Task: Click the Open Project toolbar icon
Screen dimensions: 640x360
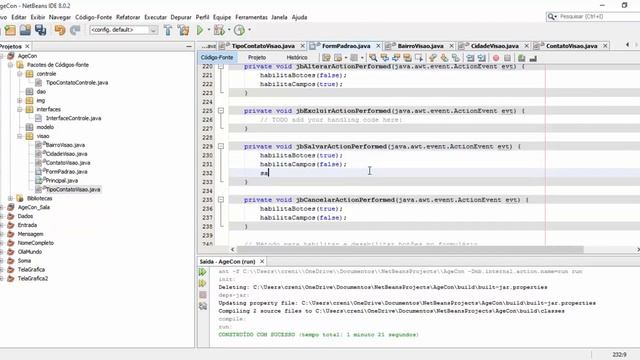Action: click(25, 30)
